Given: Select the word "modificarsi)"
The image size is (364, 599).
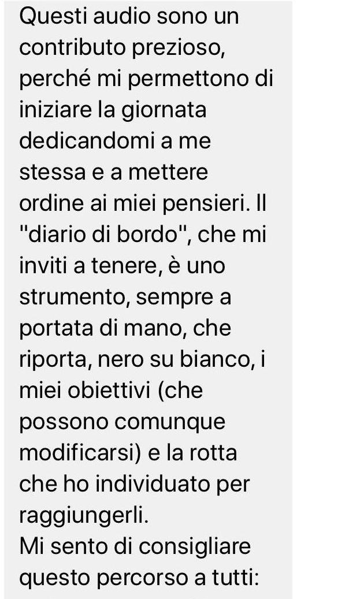Looking at the screenshot, I should (80, 453).
